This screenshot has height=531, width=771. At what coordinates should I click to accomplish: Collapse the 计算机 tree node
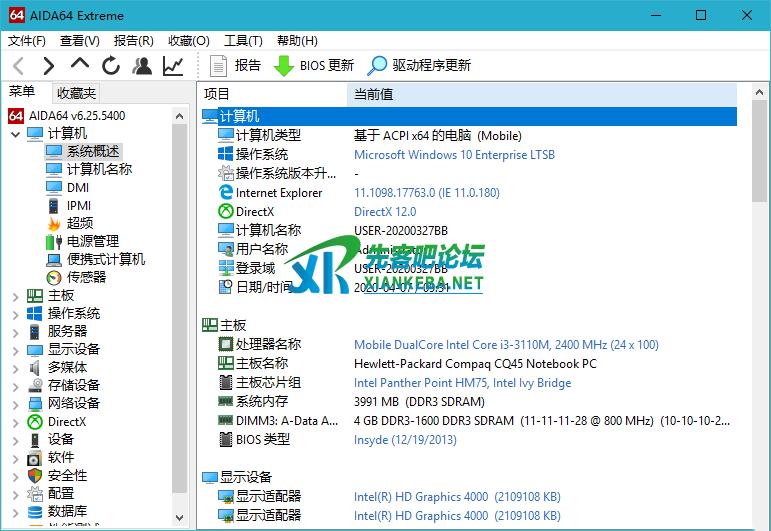15,134
